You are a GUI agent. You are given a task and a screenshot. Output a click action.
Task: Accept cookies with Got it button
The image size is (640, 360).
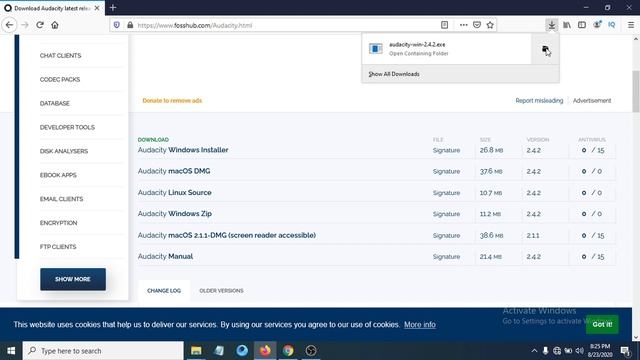click(602, 324)
